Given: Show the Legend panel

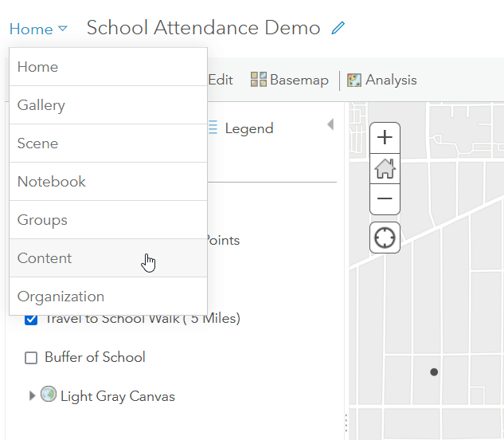Looking at the screenshot, I should [x=240, y=128].
